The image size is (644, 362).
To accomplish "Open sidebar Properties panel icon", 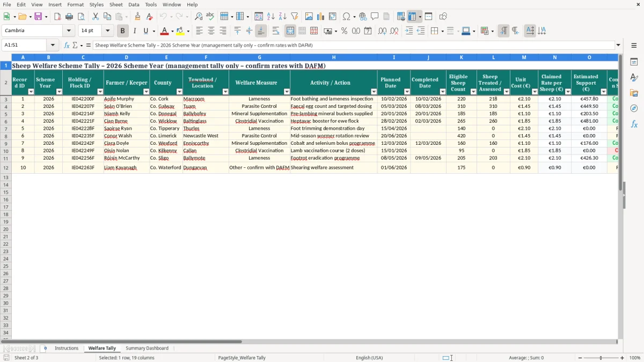I will point(634,62).
